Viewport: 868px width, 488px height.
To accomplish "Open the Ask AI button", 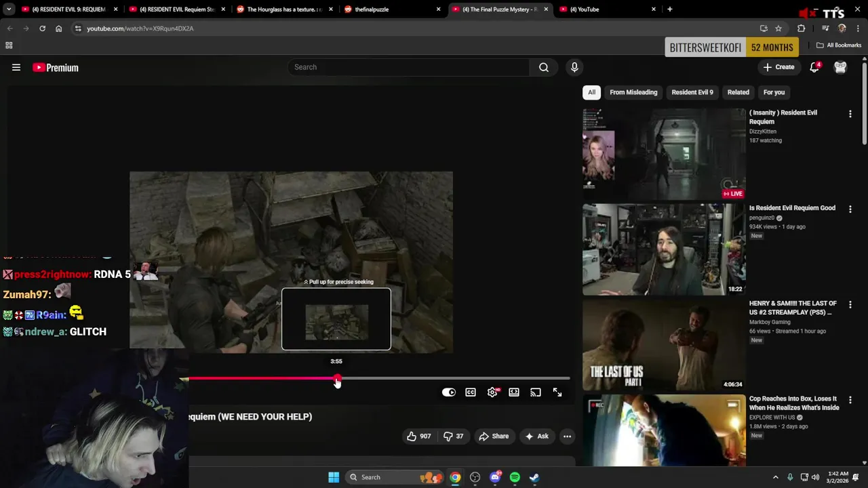I will [x=536, y=436].
